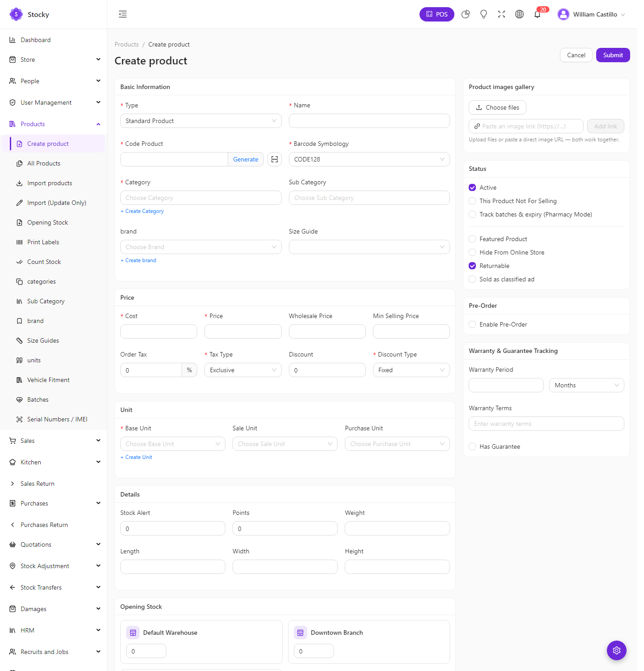644x671 pixels.
Task: Click the product Name input field
Action: [x=369, y=121]
